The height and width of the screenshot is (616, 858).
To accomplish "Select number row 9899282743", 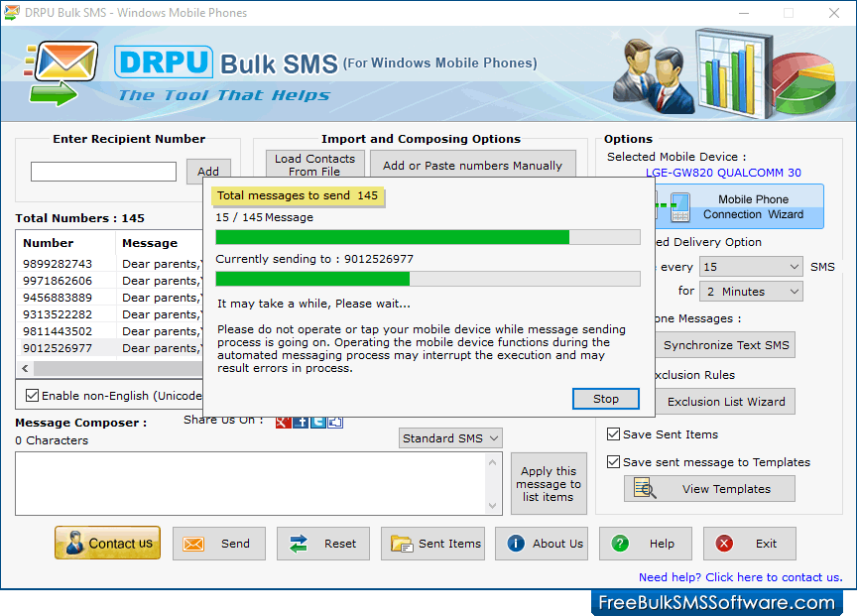I will [110, 264].
